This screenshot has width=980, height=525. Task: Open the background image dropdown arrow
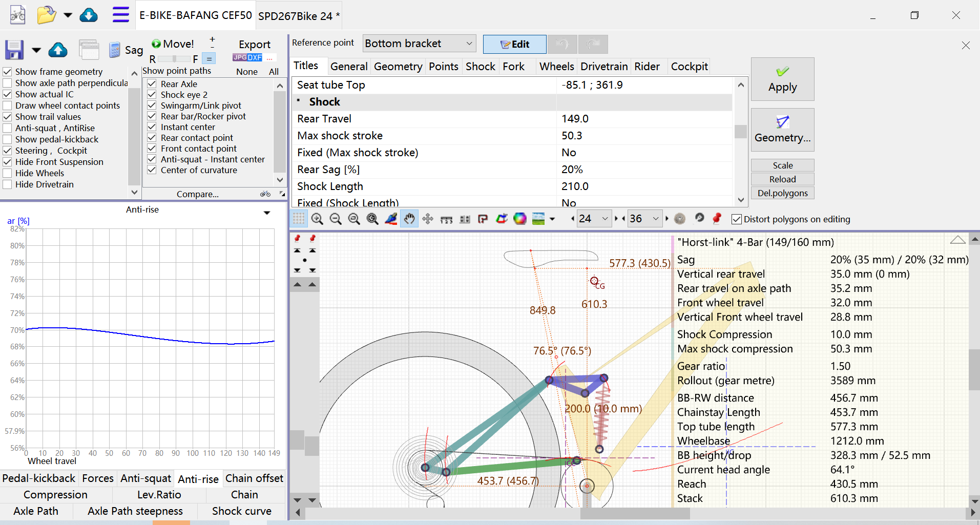(552, 219)
